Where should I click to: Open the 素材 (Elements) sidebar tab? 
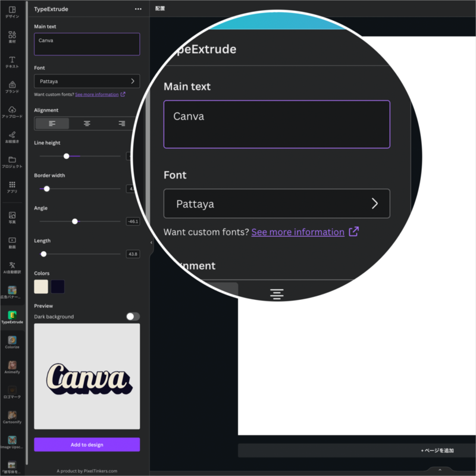coord(12,37)
